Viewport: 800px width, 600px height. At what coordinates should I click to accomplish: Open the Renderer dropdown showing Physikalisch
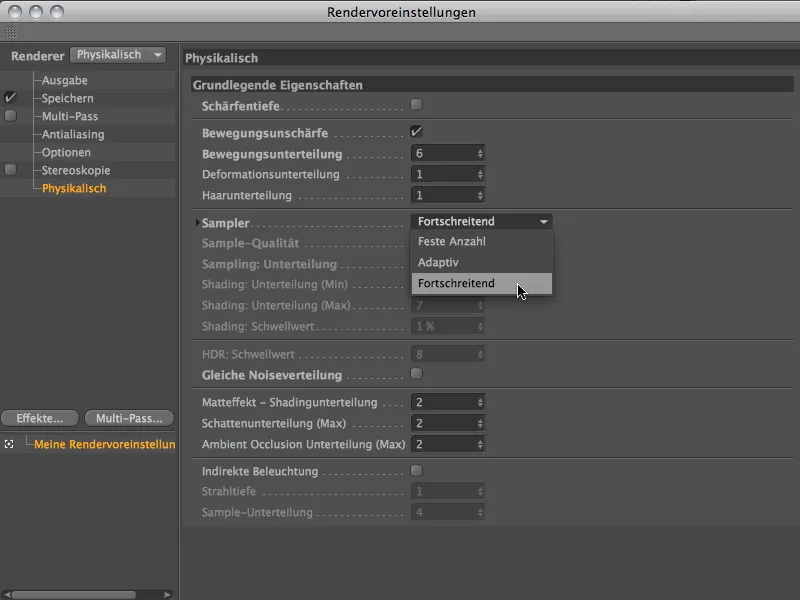click(118, 55)
